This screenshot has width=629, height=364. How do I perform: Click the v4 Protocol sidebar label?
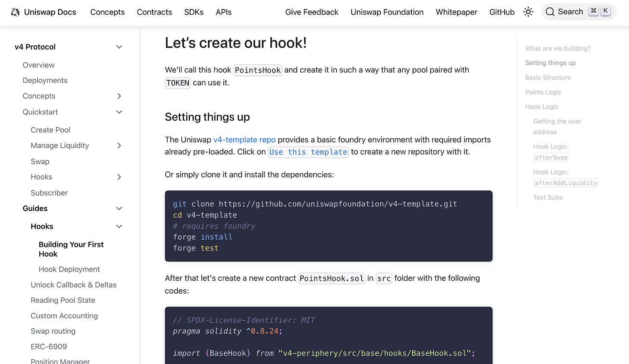coord(35,47)
